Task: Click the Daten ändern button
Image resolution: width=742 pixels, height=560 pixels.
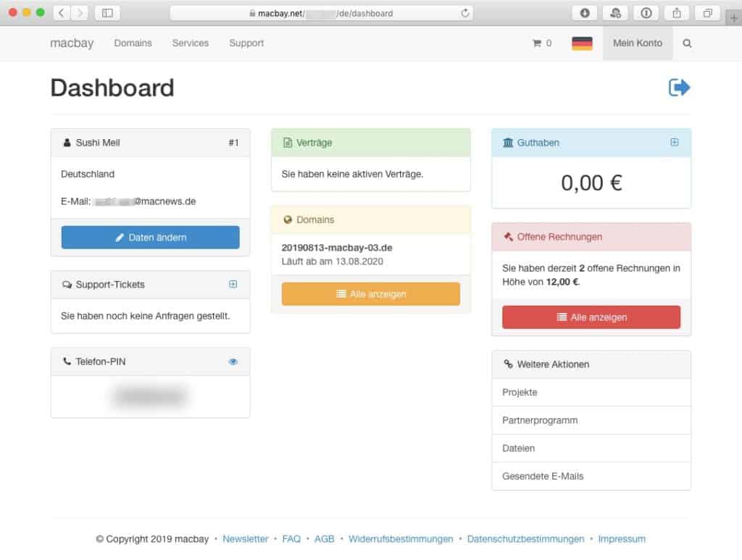Action: pyautogui.click(x=150, y=237)
